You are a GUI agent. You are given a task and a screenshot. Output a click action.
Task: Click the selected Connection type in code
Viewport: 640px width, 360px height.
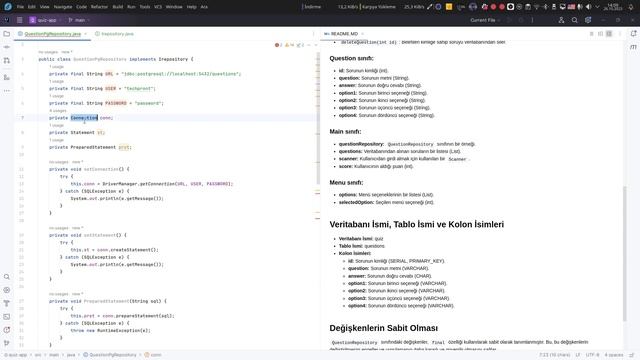pyautogui.click(x=84, y=118)
